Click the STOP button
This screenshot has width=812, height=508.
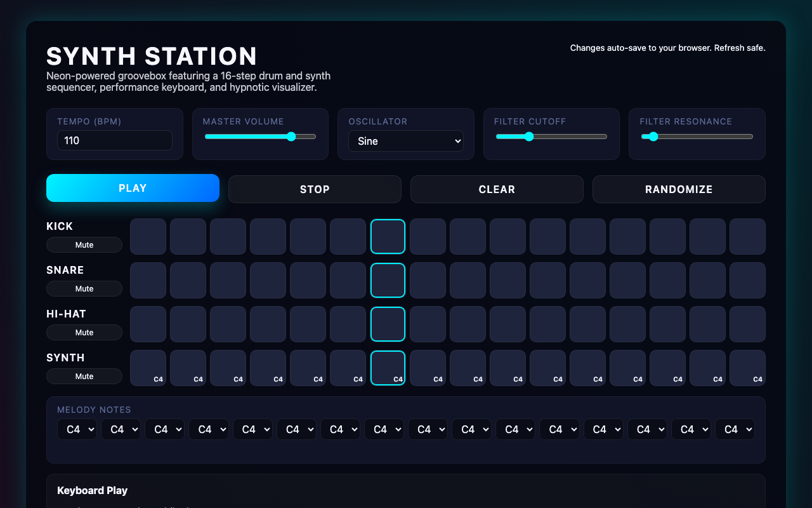[x=315, y=189]
